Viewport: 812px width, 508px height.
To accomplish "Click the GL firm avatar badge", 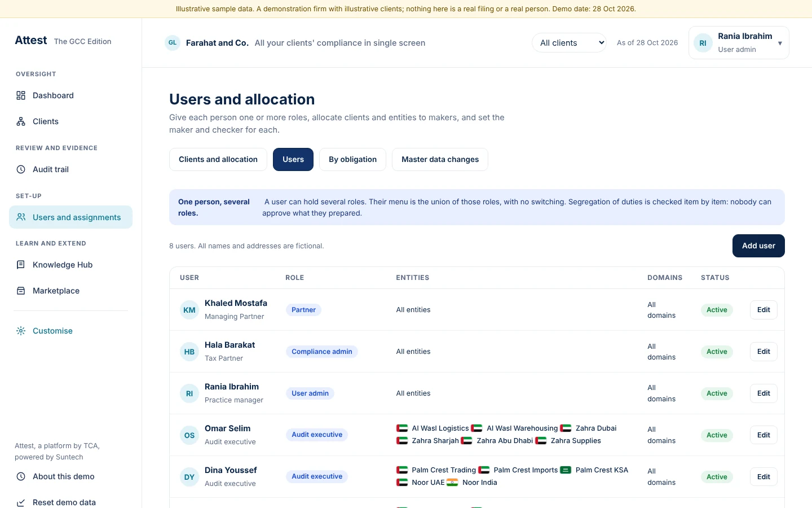I will pos(173,43).
